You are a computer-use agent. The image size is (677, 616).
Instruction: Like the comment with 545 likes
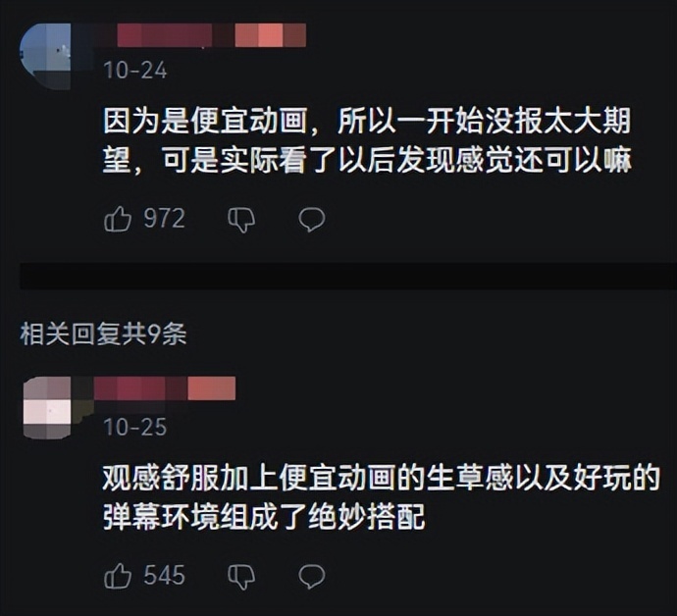[x=118, y=576]
